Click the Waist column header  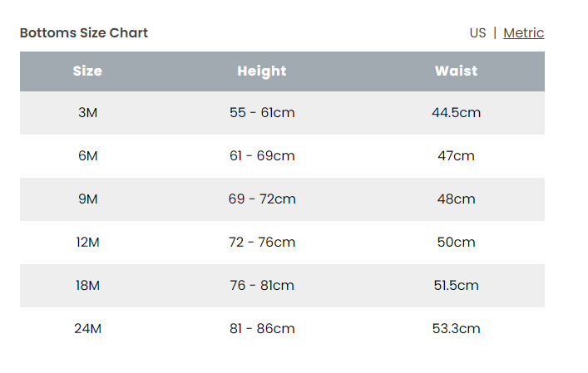click(x=456, y=71)
